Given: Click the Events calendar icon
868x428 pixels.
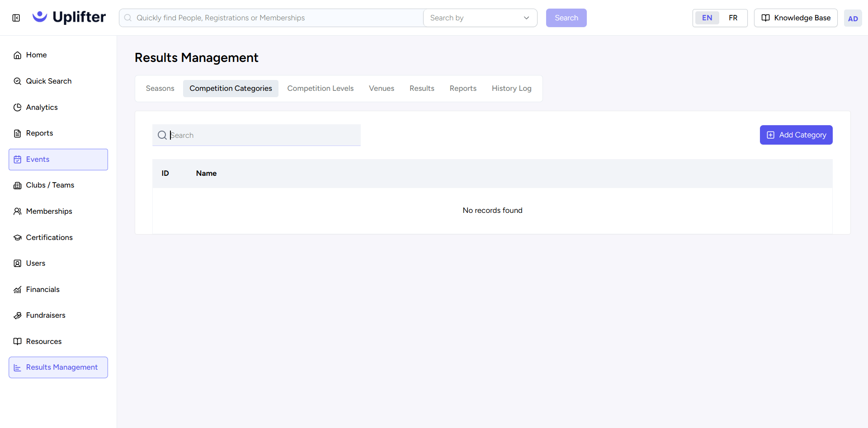Looking at the screenshot, I should click(18, 160).
